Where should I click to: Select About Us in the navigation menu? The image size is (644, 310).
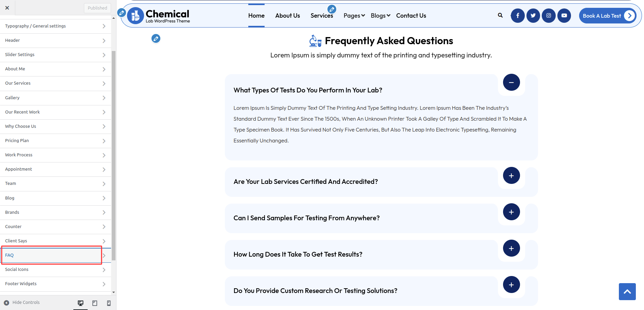287,16
